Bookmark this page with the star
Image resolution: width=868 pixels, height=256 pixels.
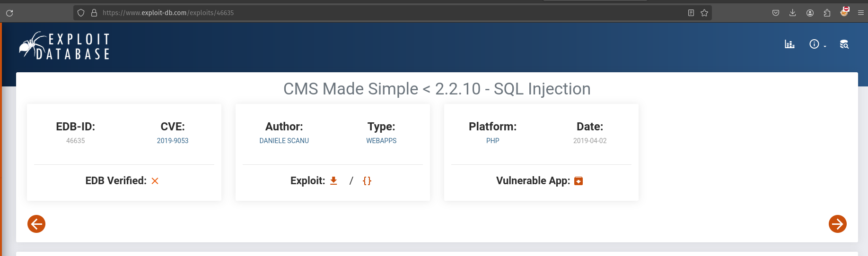(704, 13)
